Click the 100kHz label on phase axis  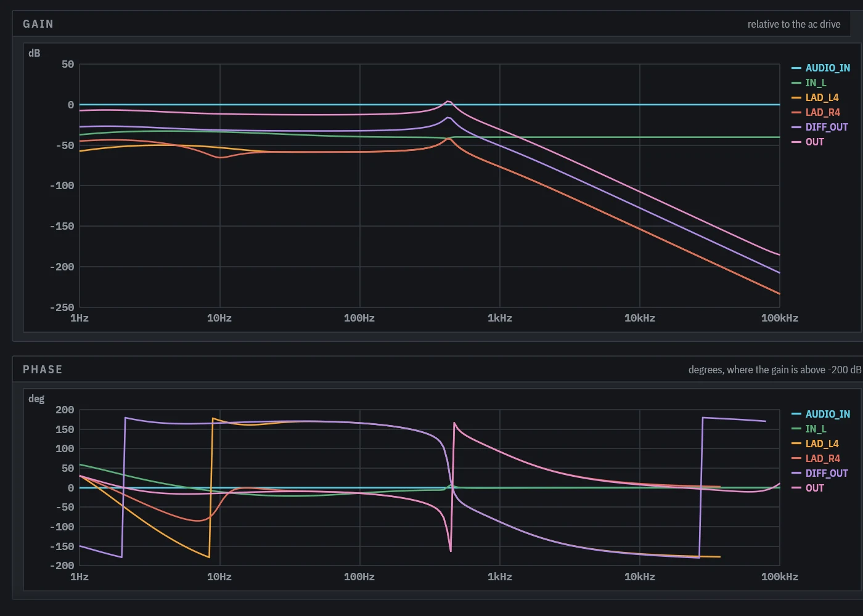click(x=780, y=577)
